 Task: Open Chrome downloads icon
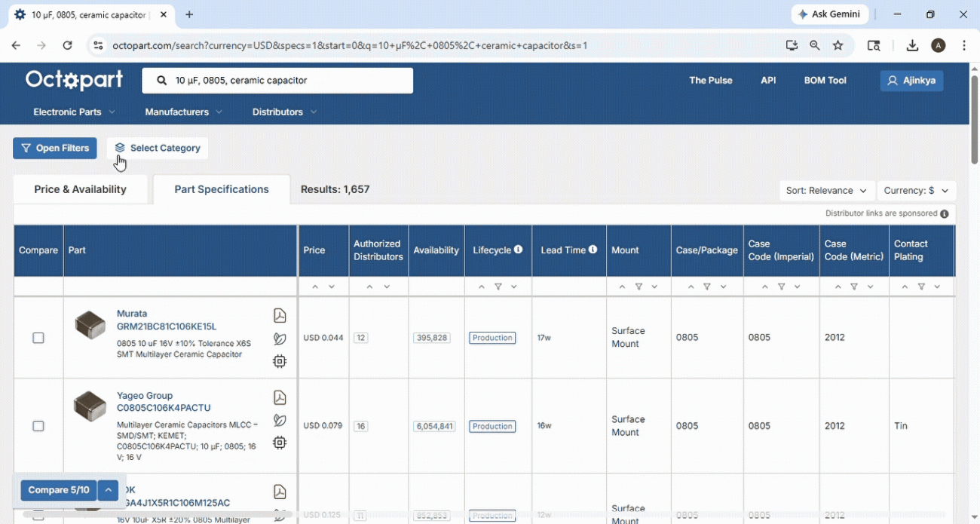pos(912,45)
